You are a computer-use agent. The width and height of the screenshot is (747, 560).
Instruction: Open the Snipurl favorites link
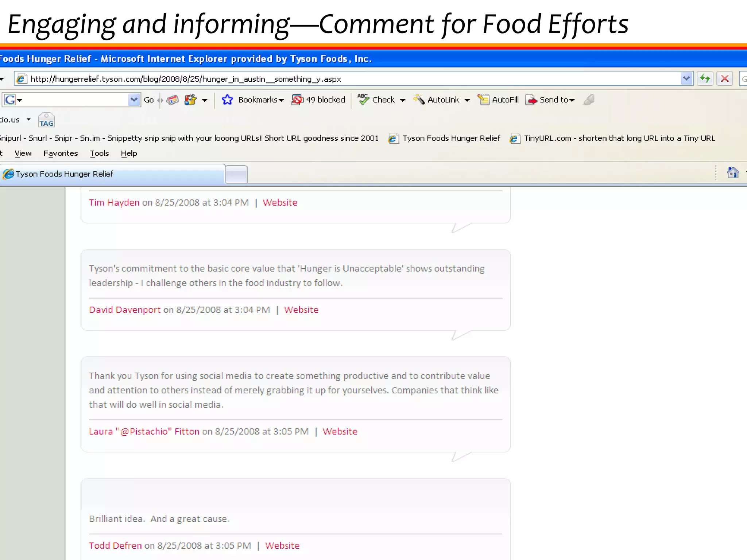tap(189, 138)
